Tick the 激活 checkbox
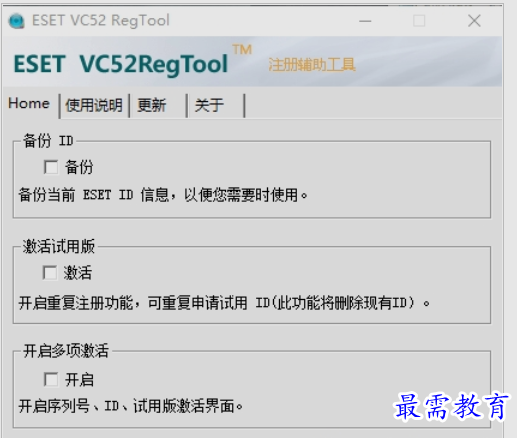The height and width of the screenshot is (438, 517). click(50, 272)
